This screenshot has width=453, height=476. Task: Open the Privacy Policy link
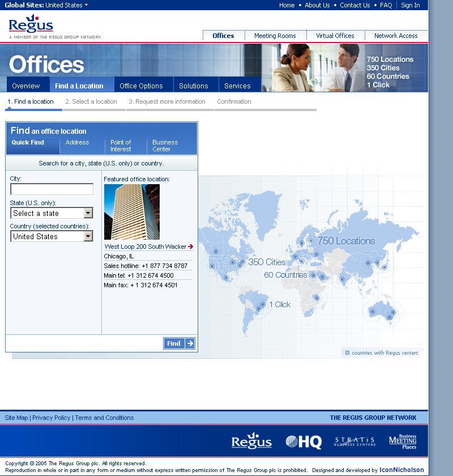[52, 418]
